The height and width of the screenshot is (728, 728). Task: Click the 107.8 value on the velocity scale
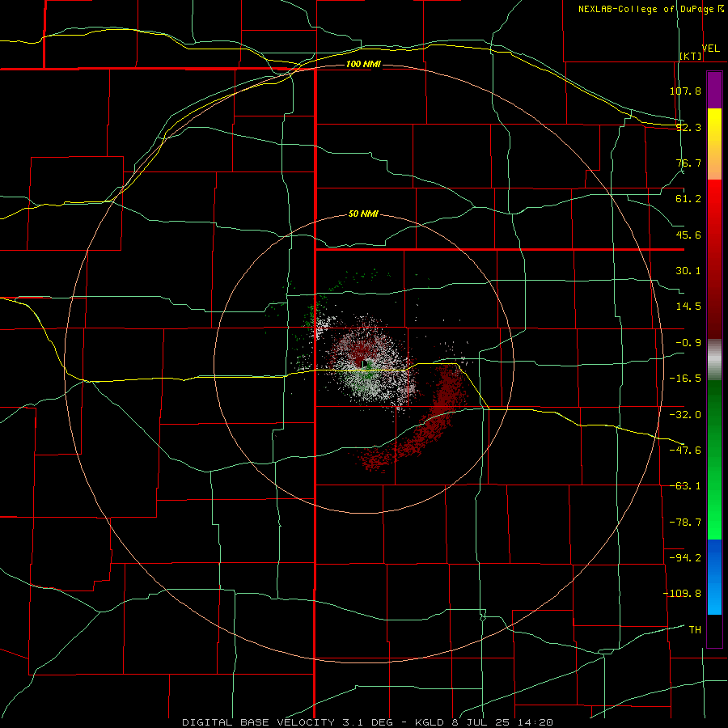click(x=685, y=91)
